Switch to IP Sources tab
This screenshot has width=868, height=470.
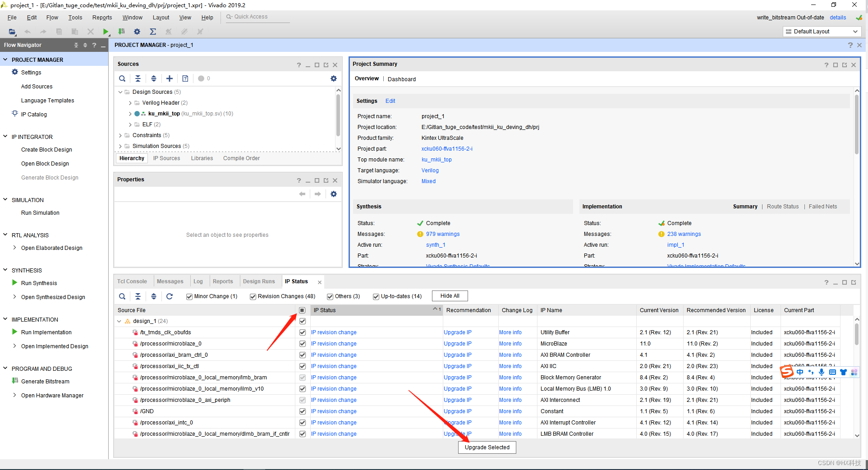click(x=166, y=158)
